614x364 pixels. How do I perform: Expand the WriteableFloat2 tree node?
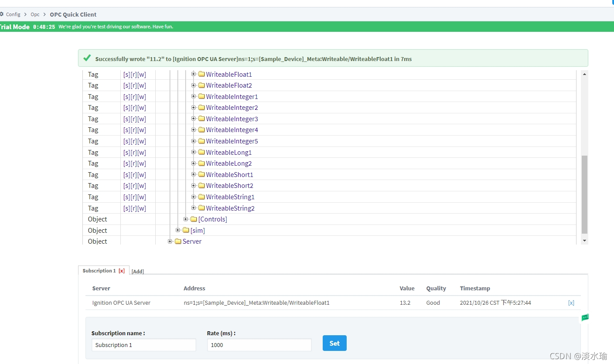pyautogui.click(x=194, y=85)
